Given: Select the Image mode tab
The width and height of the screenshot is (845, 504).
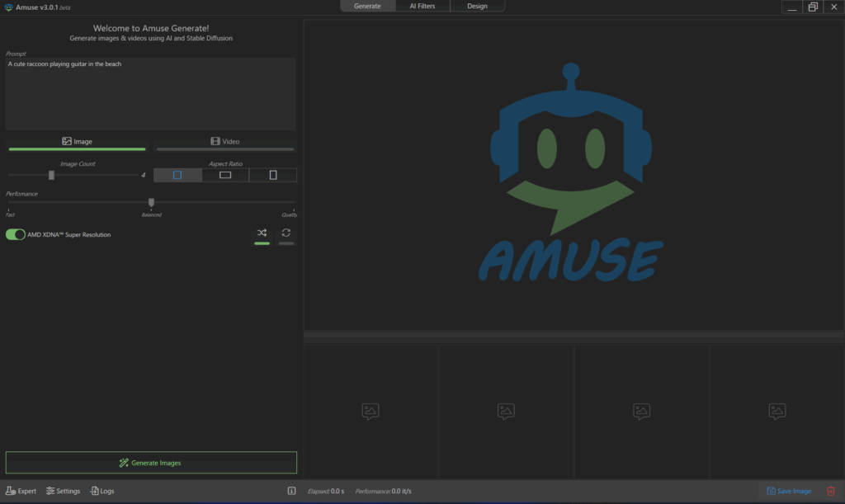Looking at the screenshot, I should 77,142.
